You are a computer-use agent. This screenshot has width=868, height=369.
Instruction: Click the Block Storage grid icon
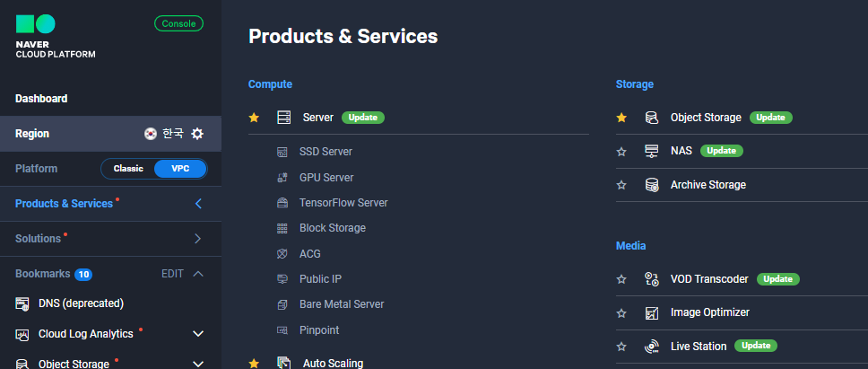[282, 228]
